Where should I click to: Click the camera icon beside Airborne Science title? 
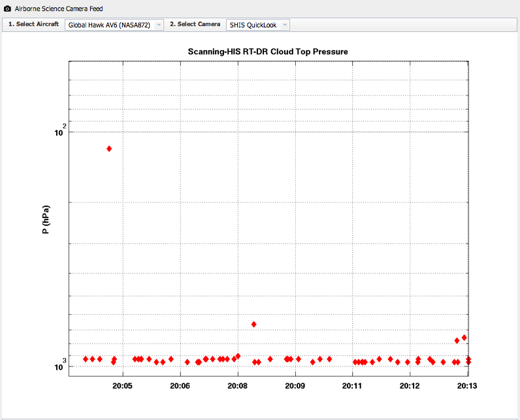(x=7, y=8)
